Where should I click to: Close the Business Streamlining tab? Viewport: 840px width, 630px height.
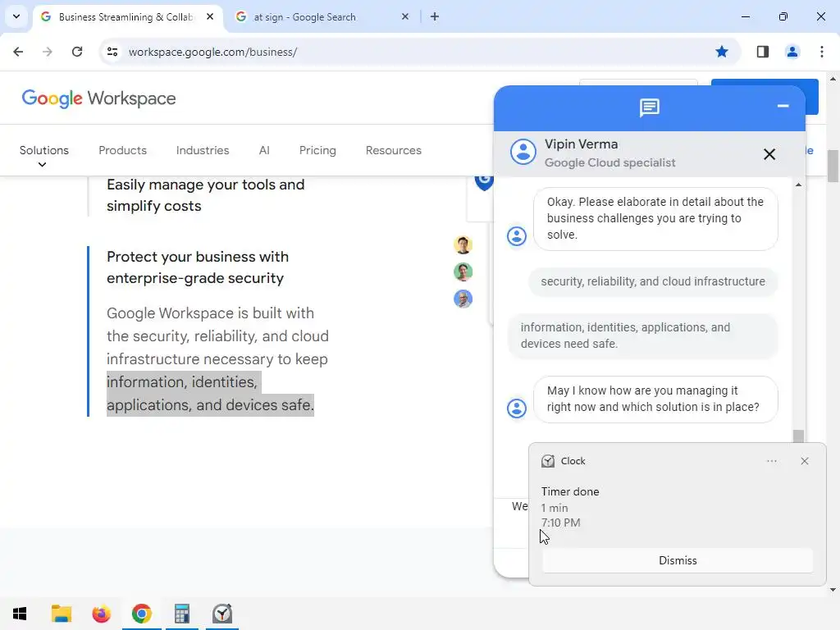click(210, 16)
